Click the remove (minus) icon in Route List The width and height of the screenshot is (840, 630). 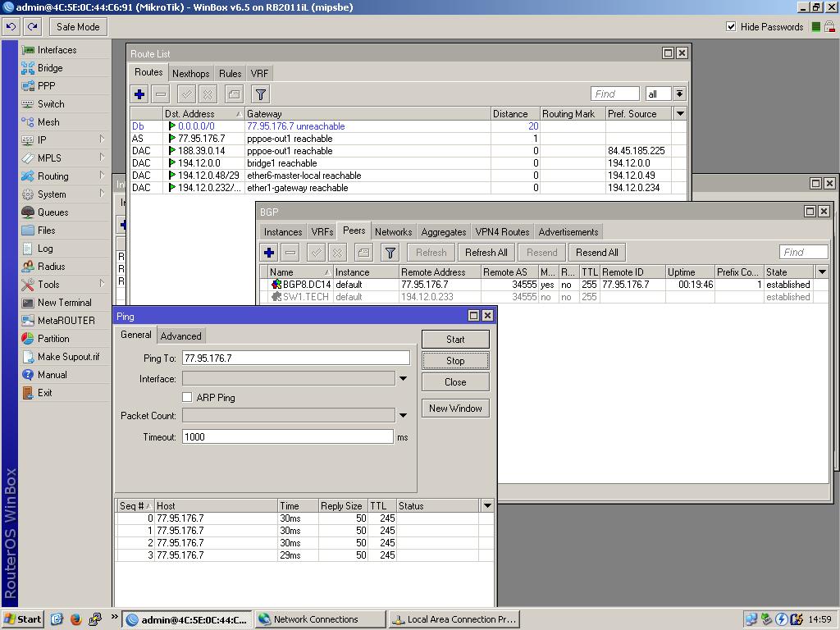click(x=160, y=94)
